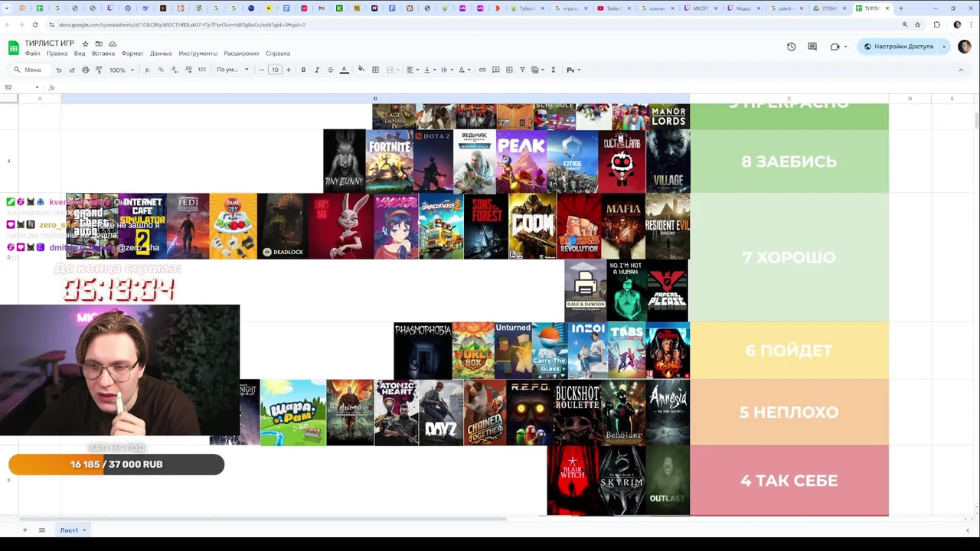Decrease decimal places
980x551 pixels.
[x=175, y=70]
